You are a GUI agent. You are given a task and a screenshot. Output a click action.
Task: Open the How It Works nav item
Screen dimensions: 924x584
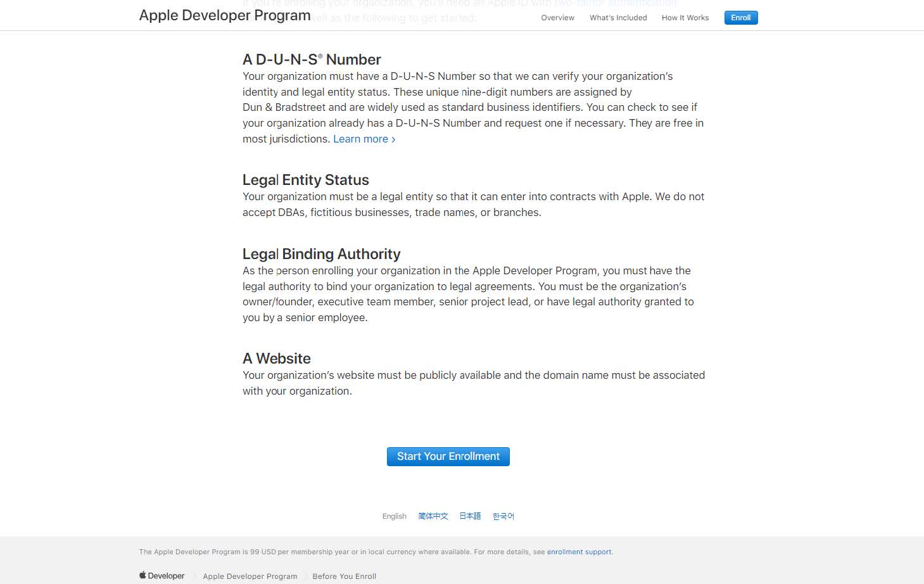pos(685,18)
